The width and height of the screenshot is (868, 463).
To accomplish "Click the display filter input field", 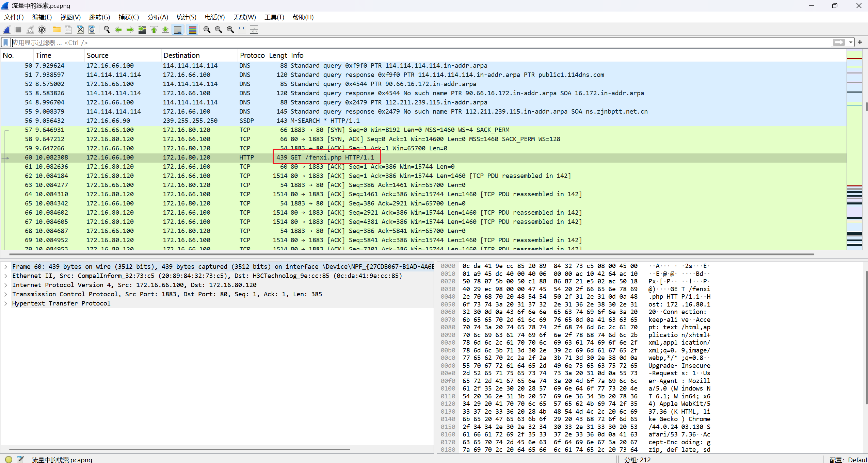I will [408, 43].
